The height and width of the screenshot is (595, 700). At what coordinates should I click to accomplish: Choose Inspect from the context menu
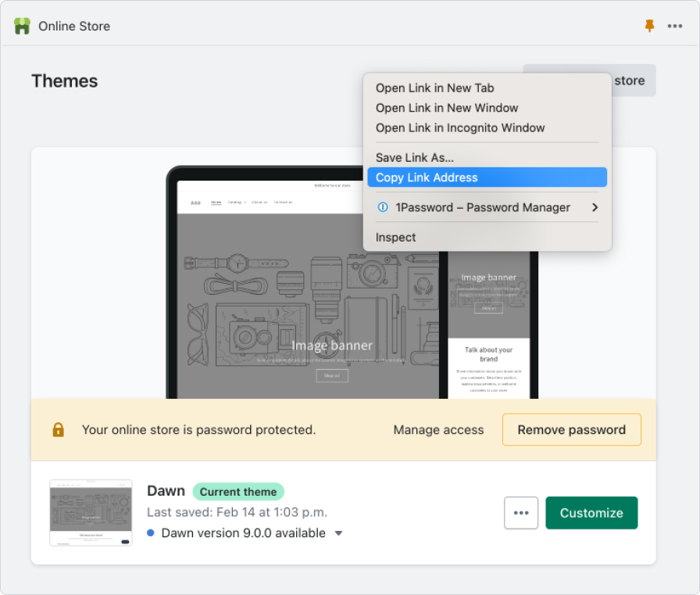tap(487, 237)
